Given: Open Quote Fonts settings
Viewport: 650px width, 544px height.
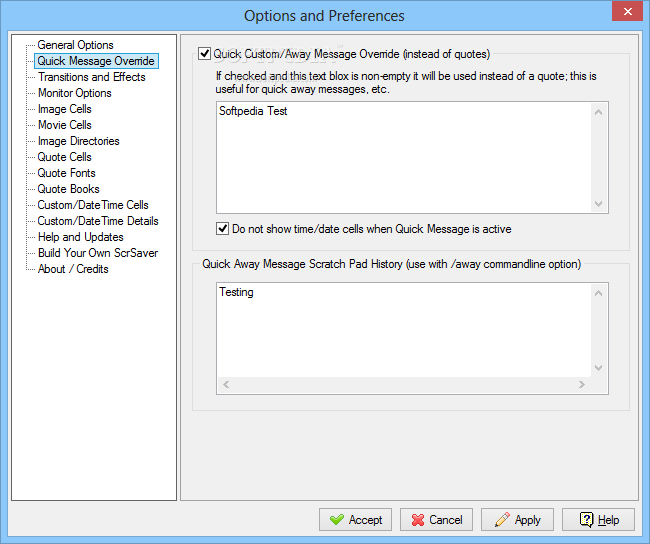Looking at the screenshot, I should coord(66,173).
